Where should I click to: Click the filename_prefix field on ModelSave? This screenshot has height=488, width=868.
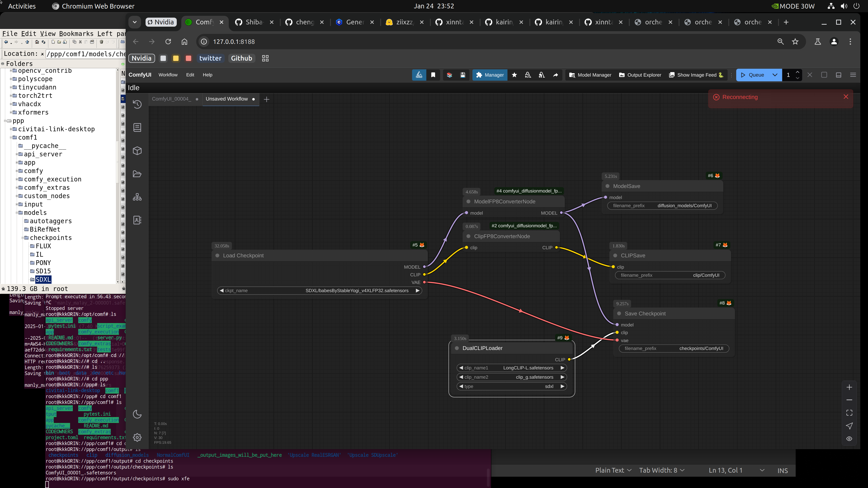pyautogui.click(x=662, y=205)
